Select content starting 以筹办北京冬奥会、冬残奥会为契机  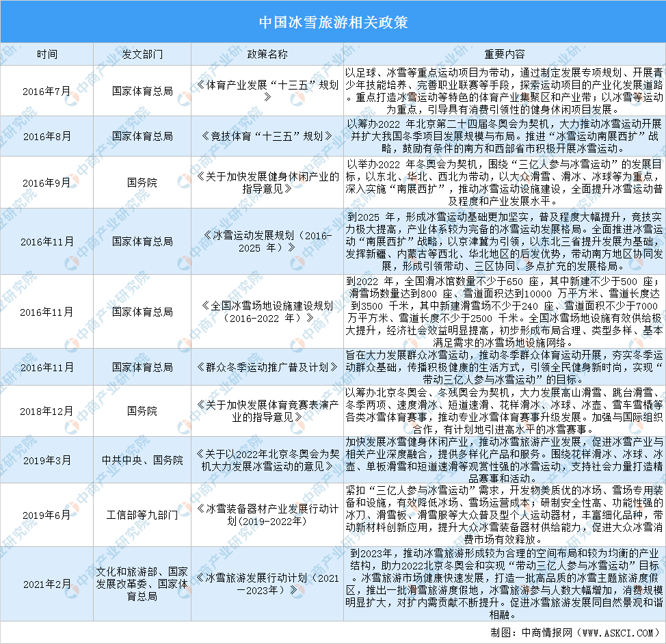[x=504, y=411]
